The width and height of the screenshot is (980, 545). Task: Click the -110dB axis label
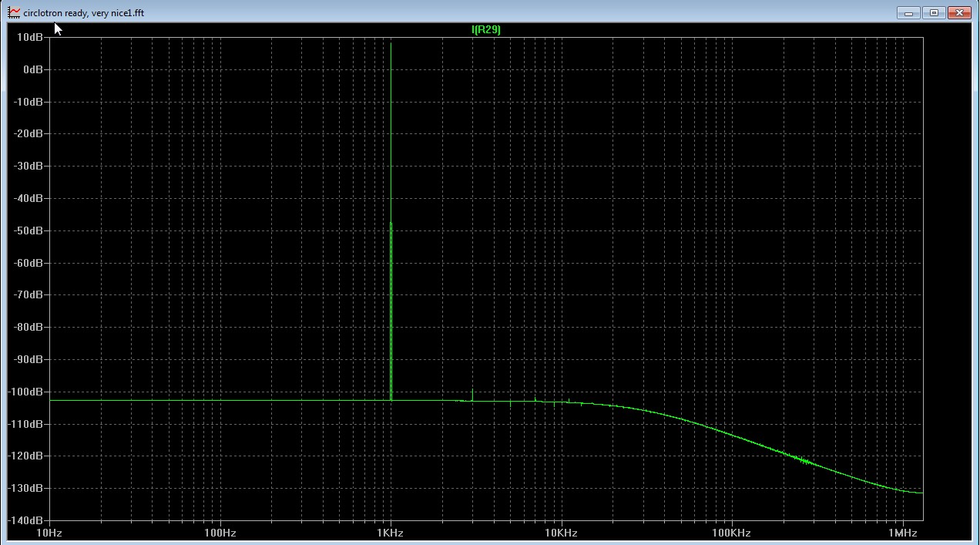(x=25, y=424)
